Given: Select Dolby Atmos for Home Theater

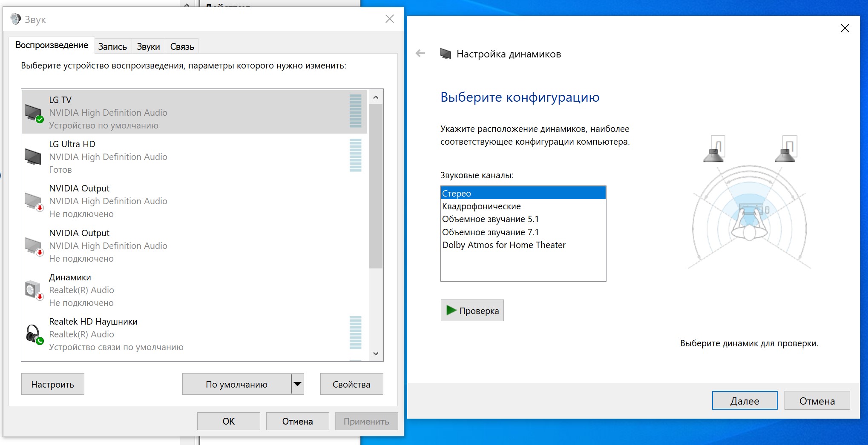Looking at the screenshot, I should click(503, 245).
